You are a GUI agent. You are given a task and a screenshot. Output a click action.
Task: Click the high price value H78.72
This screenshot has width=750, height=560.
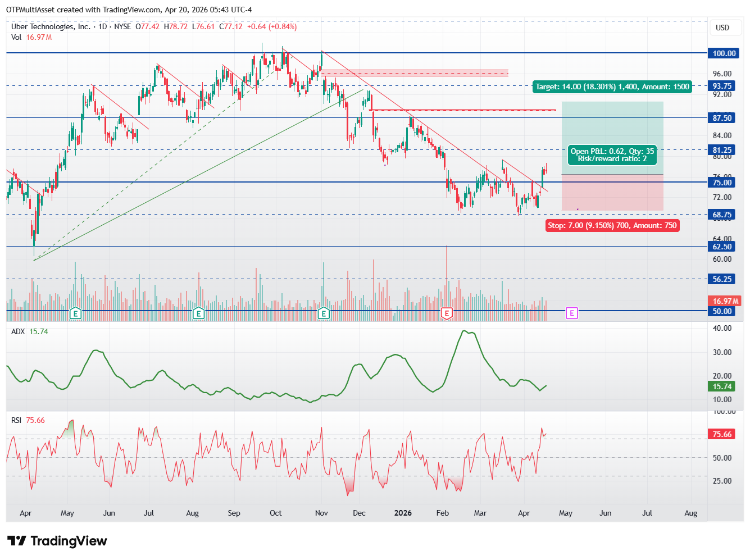click(176, 26)
